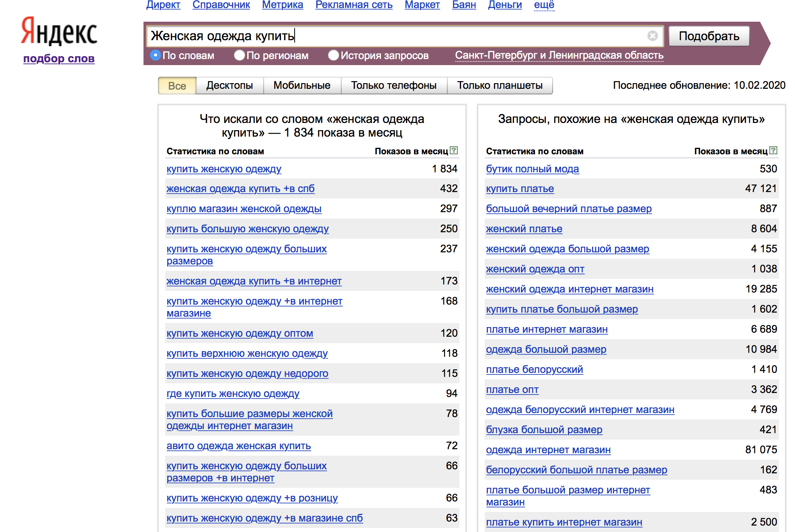Click the clear search field icon
Viewport: 795px width, 532px height.
pyautogui.click(x=653, y=36)
